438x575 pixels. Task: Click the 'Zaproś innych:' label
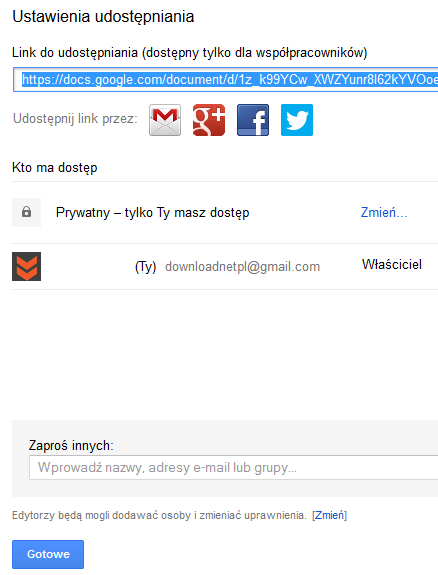tap(71, 446)
